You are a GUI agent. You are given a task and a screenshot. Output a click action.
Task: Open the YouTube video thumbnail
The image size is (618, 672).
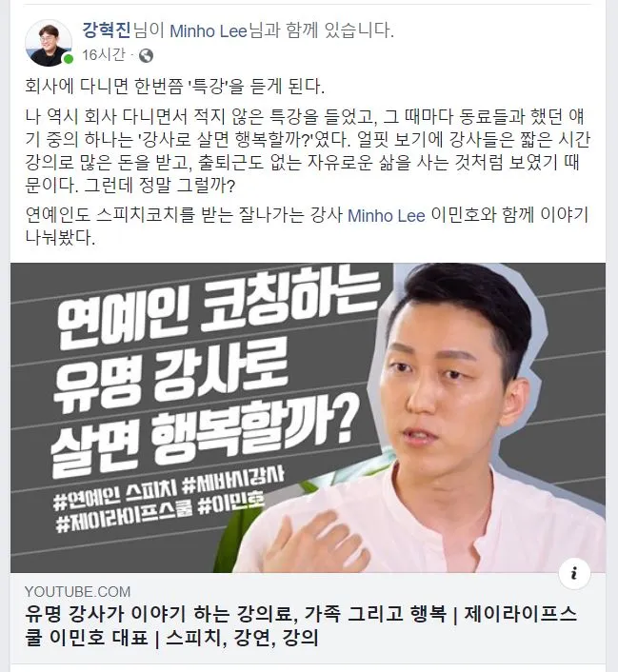coord(308,418)
